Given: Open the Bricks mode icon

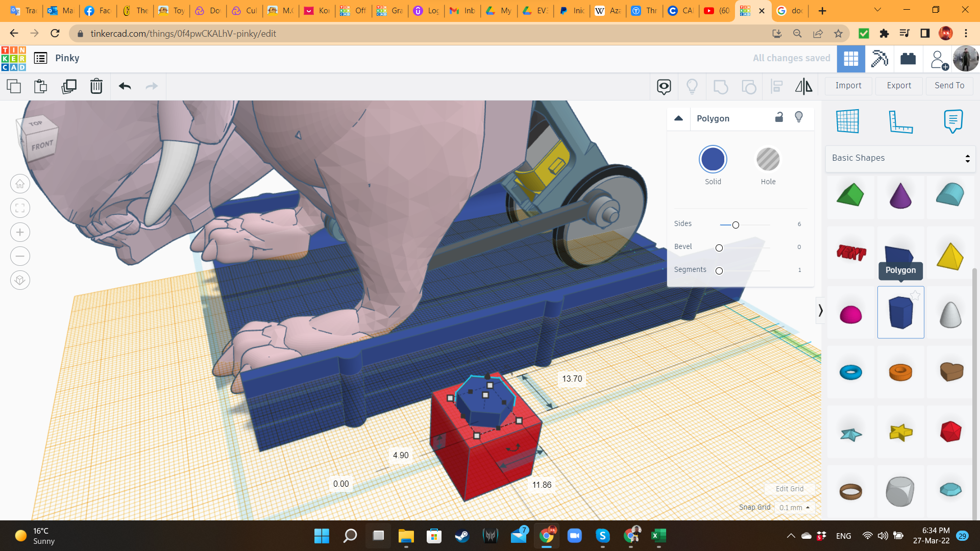Looking at the screenshot, I should coord(908,59).
